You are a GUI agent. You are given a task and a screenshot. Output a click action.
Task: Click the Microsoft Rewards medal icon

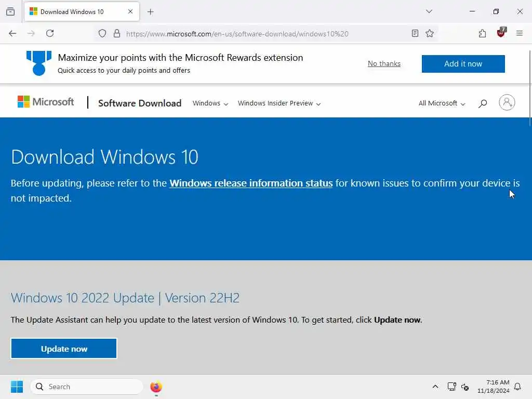(39, 63)
